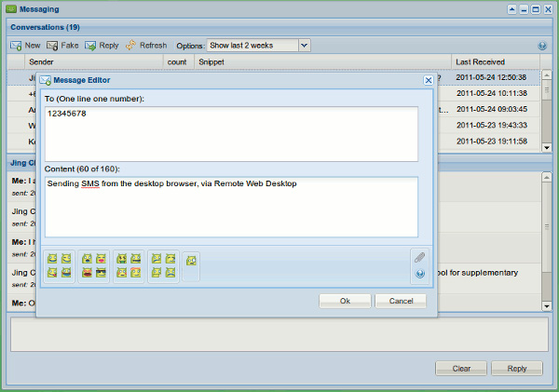Select row received 2011-05-24 09:03:45
The image size is (559, 392).
(x=274, y=109)
